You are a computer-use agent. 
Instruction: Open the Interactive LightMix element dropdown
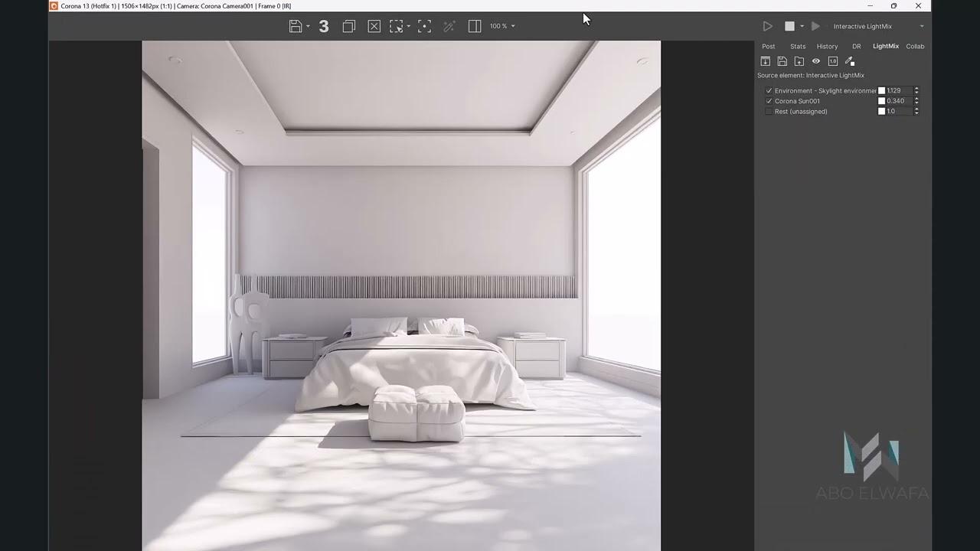(878, 26)
